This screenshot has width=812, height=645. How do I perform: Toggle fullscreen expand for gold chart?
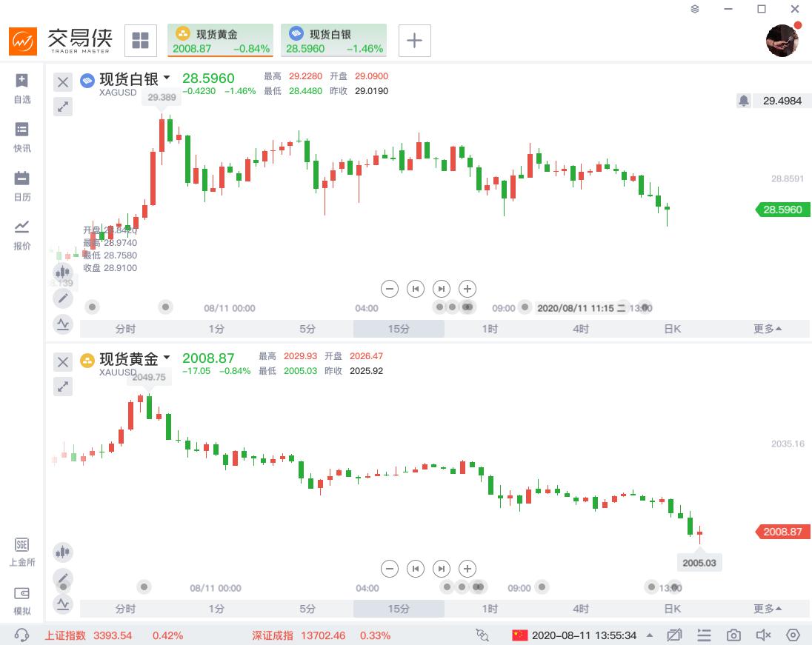[64, 387]
